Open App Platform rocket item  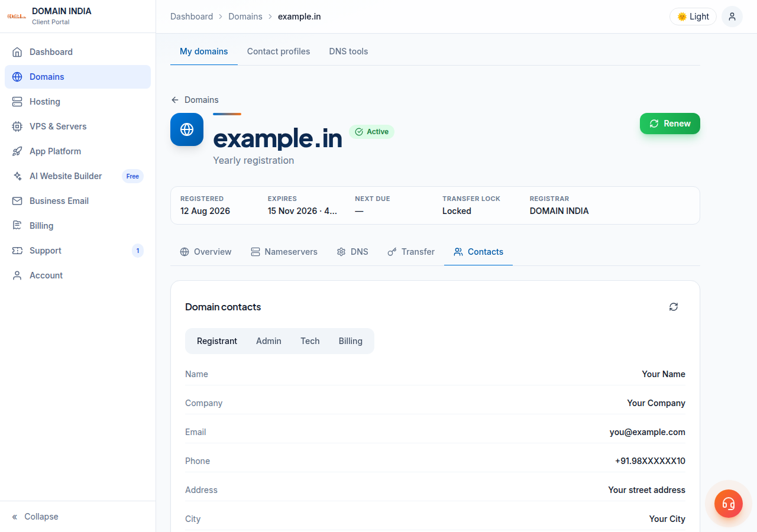(x=77, y=151)
